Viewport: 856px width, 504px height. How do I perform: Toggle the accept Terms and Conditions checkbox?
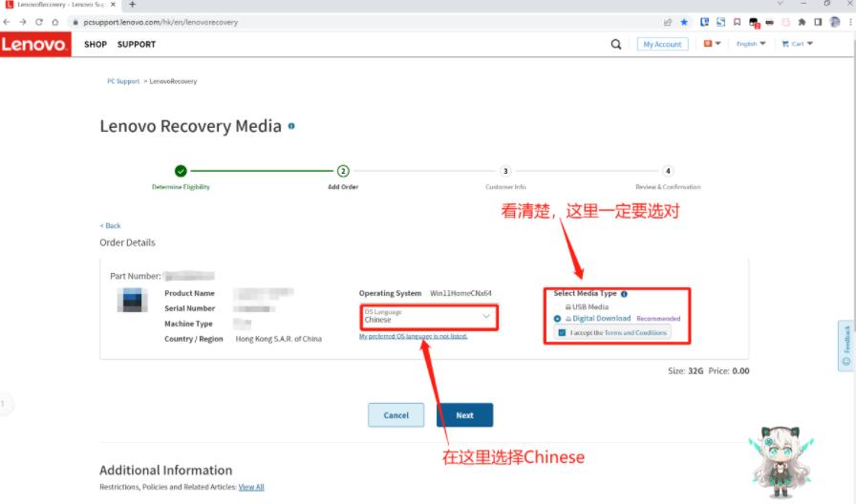click(x=562, y=333)
